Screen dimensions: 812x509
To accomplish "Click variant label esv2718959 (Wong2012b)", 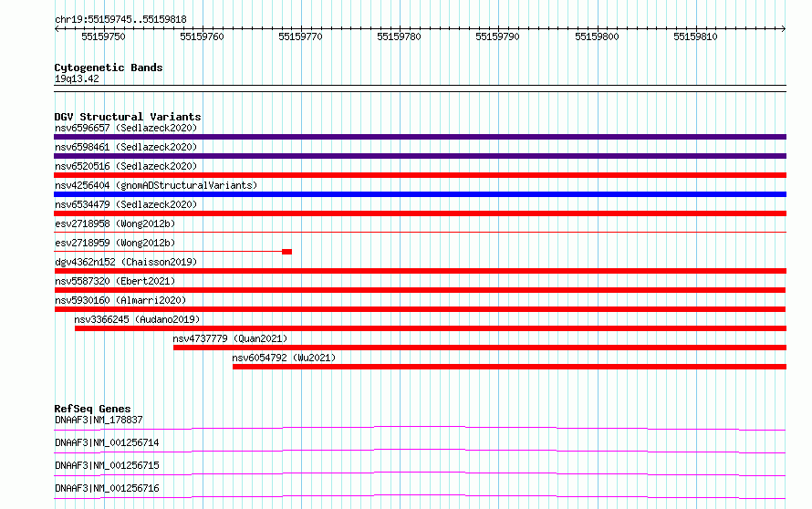I will pos(115,243).
